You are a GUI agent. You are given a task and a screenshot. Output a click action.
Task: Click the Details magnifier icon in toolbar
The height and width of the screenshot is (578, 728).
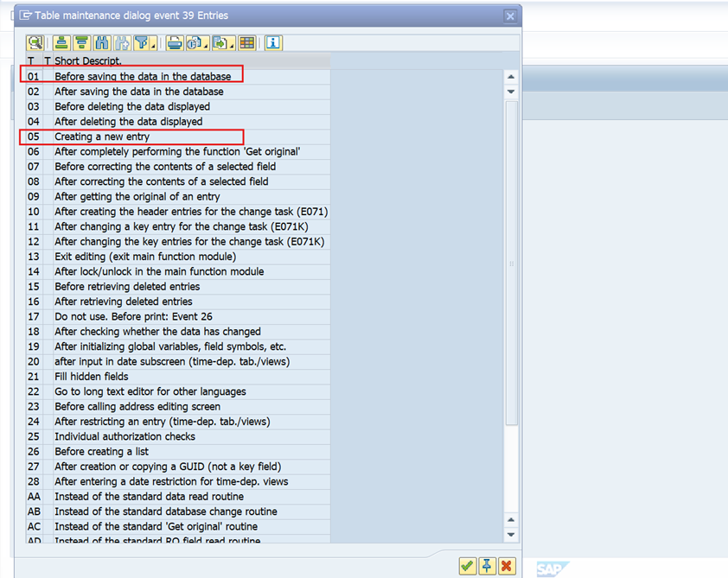coord(35,42)
